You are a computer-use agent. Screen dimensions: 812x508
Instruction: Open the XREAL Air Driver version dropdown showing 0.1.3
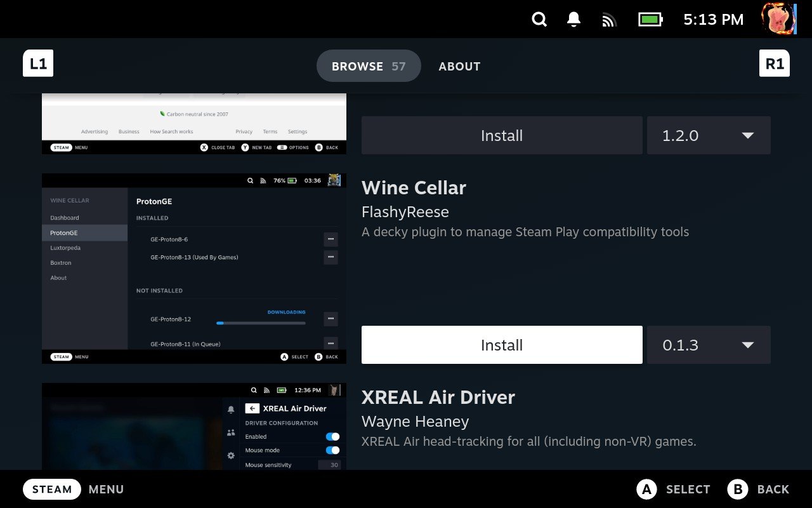[x=709, y=345]
